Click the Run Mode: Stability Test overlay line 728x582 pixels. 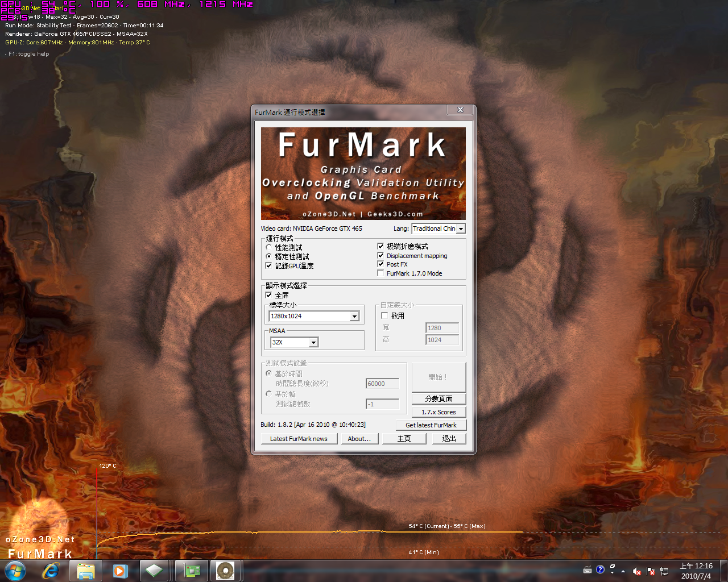click(x=84, y=26)
